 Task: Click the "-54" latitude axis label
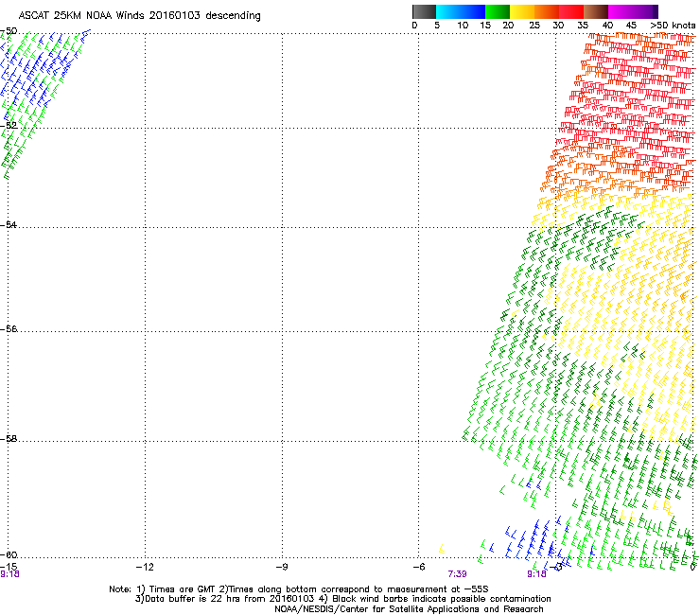9,224
